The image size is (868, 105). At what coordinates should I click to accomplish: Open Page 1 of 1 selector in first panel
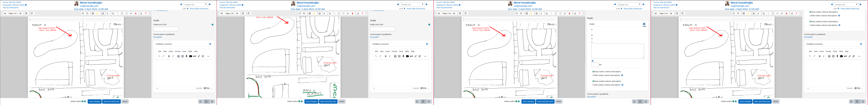pyautogui.click(x=13, y=13)
